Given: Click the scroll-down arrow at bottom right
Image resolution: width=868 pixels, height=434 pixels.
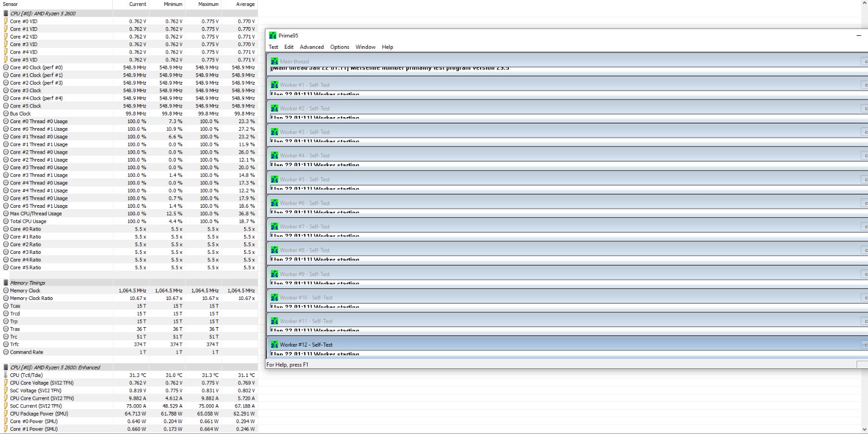Looking at the screenshot, I should (864, 430).
